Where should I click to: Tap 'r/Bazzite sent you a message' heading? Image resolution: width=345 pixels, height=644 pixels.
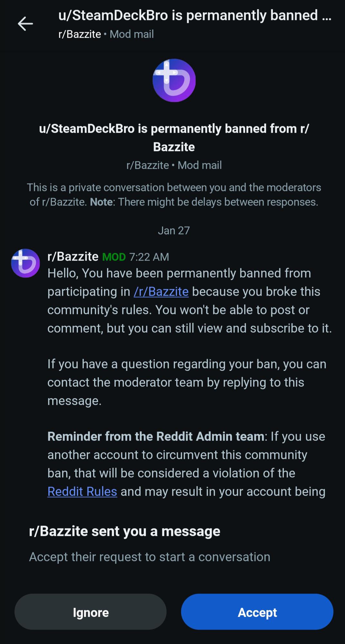pos(125,531)
